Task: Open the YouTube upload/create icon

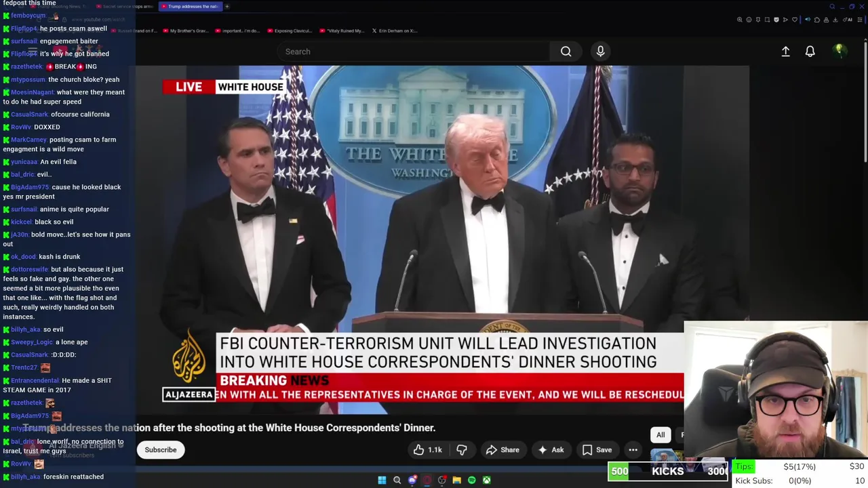Action: coord(785,52)
